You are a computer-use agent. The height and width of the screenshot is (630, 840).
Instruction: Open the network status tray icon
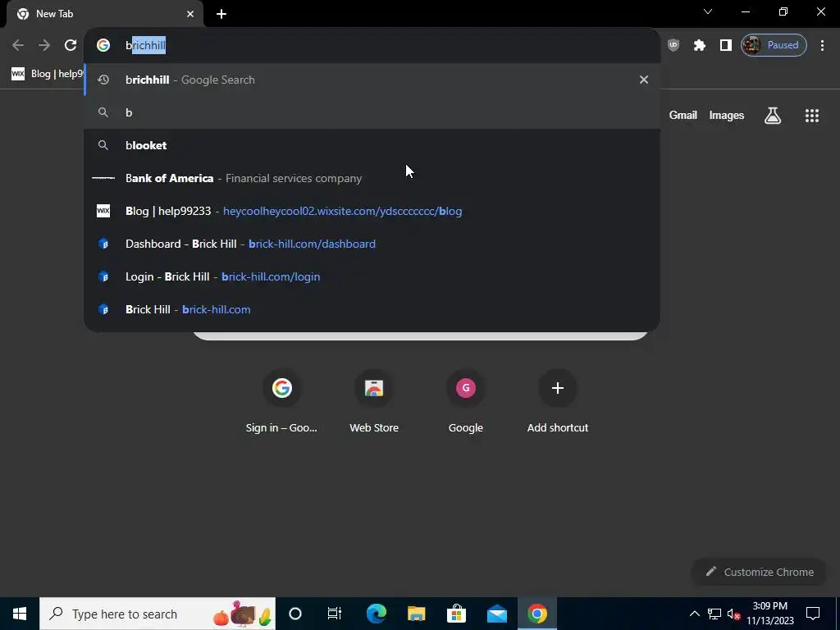tap(714, 614)
